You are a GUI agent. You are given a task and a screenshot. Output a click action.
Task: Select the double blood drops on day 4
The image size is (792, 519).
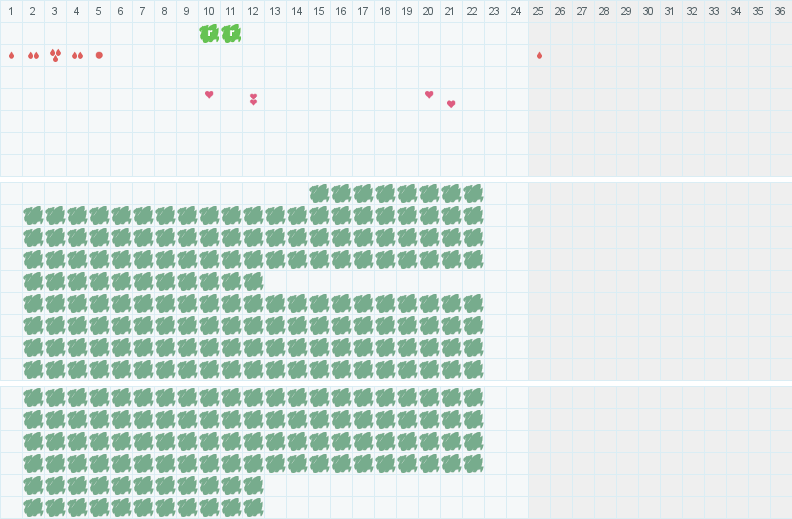coord(77,56)
